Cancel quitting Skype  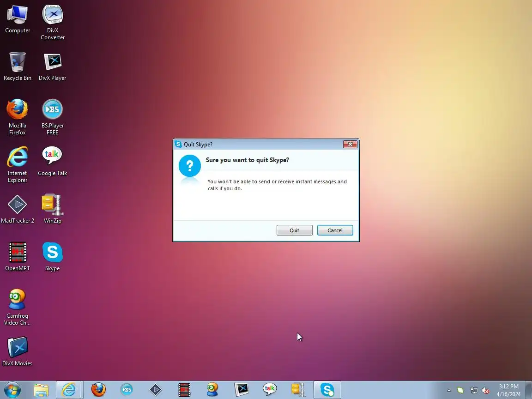(x=335, y=230)
